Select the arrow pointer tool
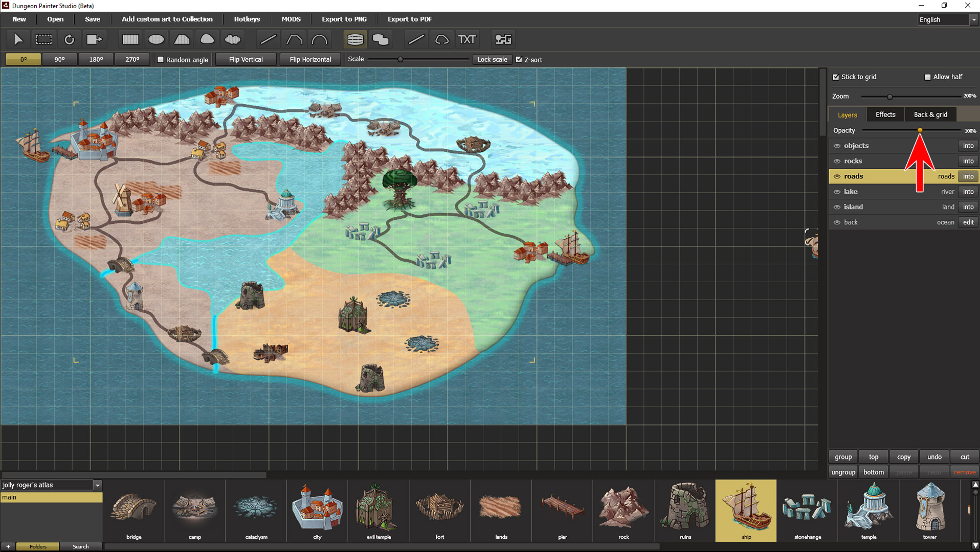The width and height of the screenshot is (980, 552). [18, 39]
